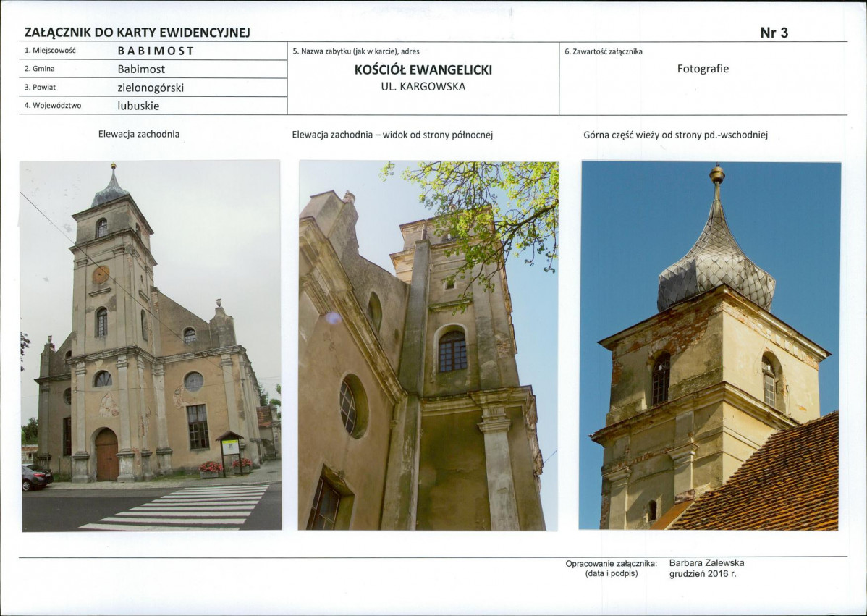The height and width of the screenshot is (616, 867).
Task: Select the north-side view church photo
Action: (x=428, y=345)
